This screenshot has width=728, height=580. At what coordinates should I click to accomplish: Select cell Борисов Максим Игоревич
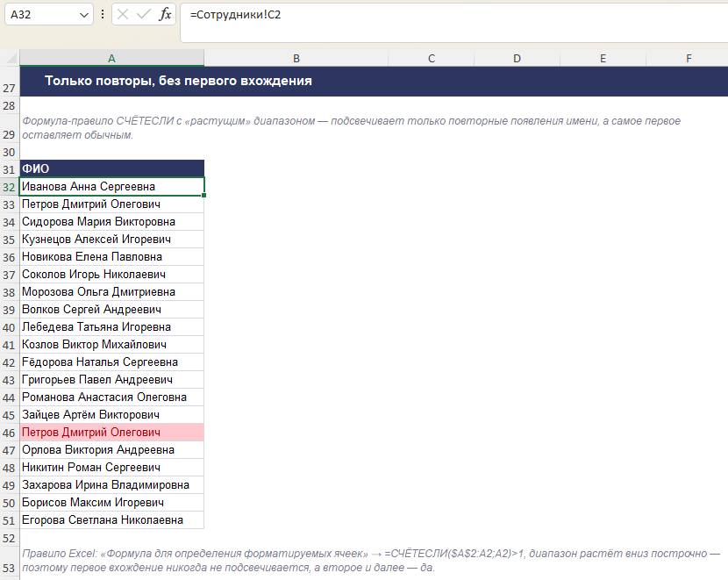tap(112, 503)
